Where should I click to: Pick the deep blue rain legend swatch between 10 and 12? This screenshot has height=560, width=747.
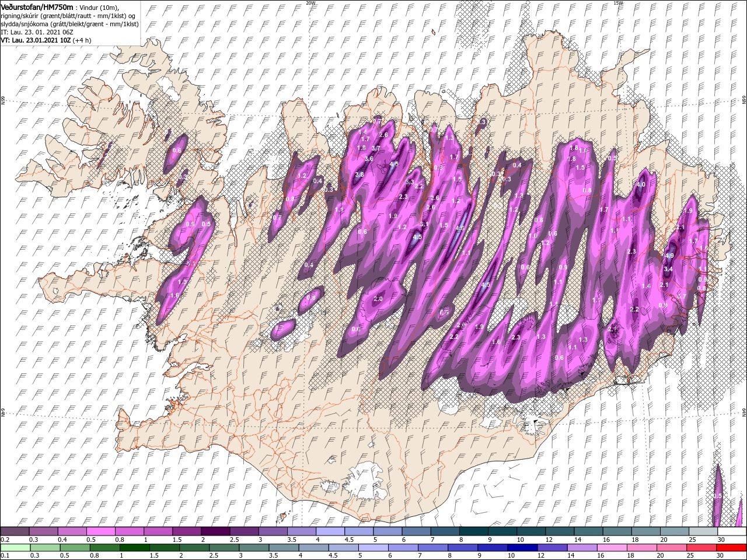[523, 547]
